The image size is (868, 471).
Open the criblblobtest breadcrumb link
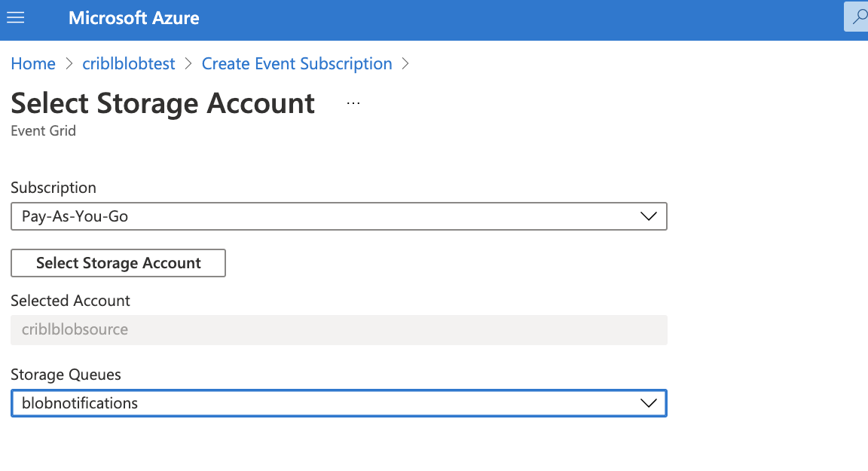[x=128, y=63]
